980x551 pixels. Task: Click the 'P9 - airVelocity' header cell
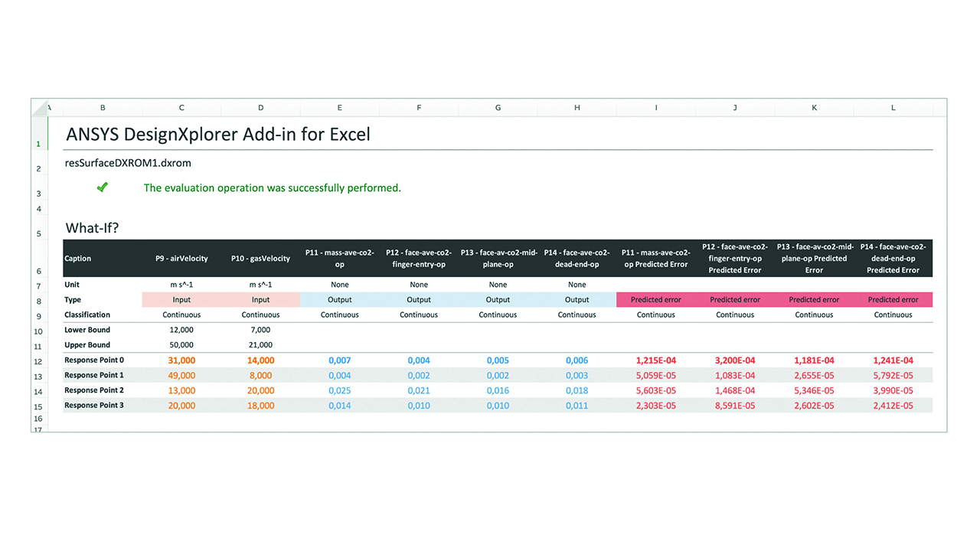coord(181,259)
